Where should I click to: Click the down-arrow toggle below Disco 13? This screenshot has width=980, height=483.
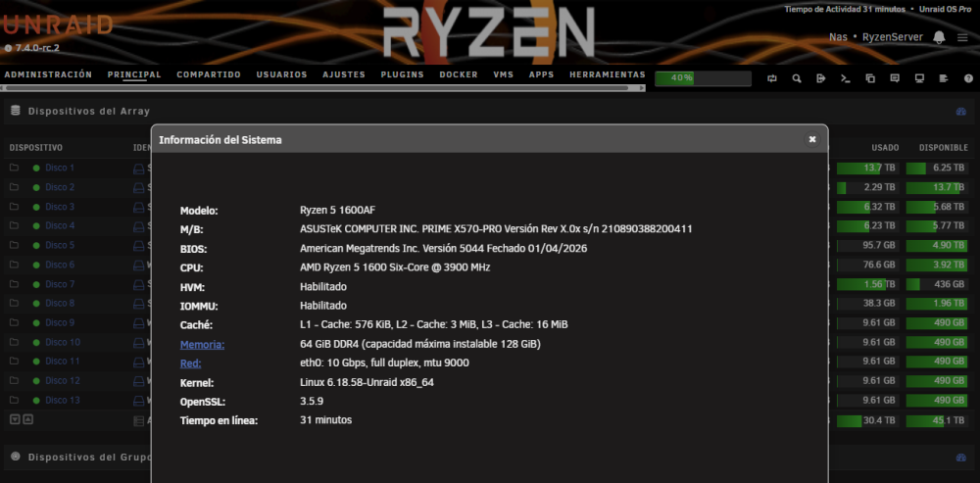[x=16, y=419]
